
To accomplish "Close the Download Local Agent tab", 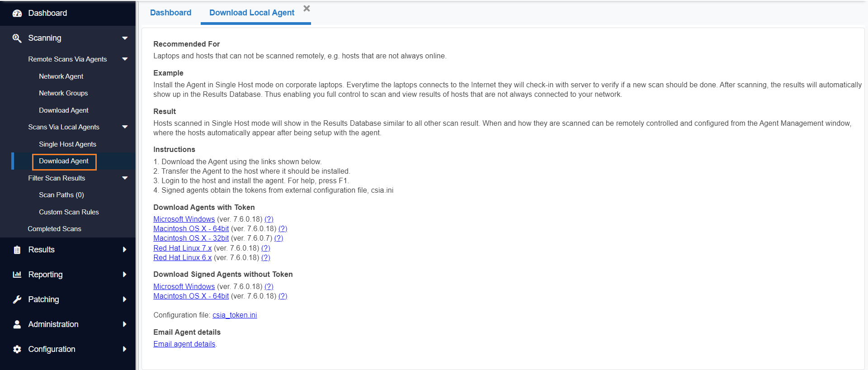I will 307,8.
